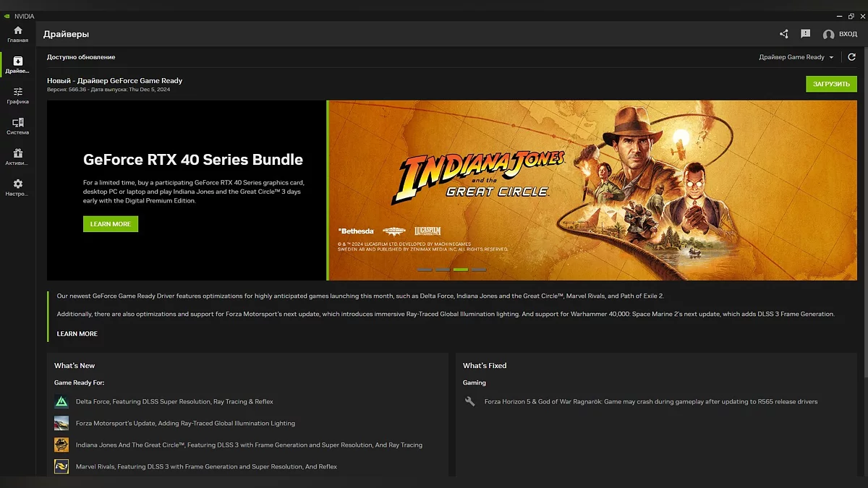Image resolution: width=868 pixels, height=488 pixels.
Task: Select the first carousel slide indicator
Action: tap(425, 270)
